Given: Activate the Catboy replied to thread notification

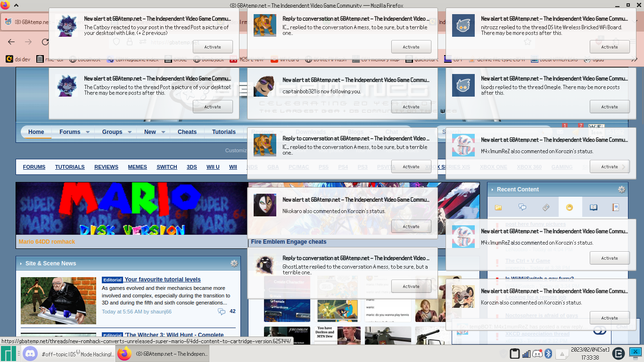Looking at the screenshot, I should point(213,107).
